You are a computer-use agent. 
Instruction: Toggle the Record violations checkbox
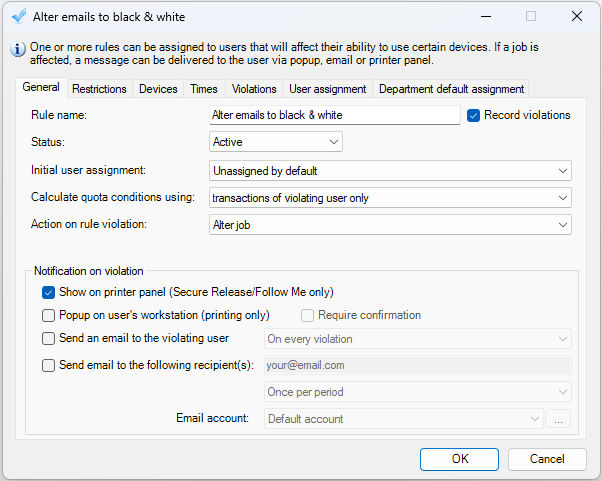[x=473, y=115]
